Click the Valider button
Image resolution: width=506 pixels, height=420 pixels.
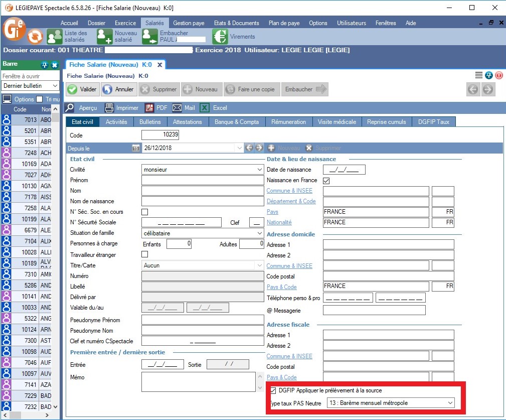(82, 89)
